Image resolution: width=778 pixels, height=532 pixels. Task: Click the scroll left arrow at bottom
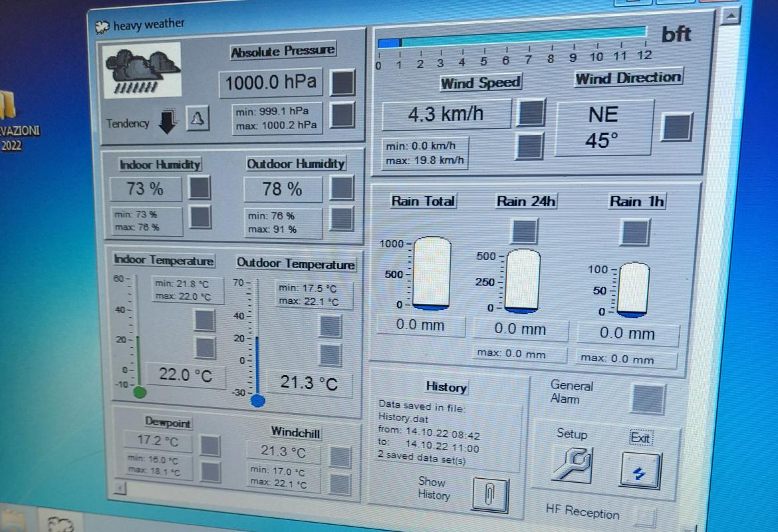(x=120, y=489)
